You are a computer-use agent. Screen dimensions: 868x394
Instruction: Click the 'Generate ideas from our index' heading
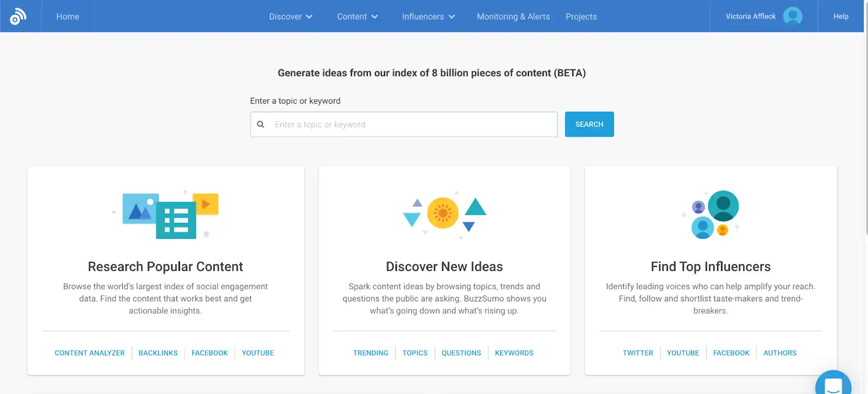[x=432, y=73]
